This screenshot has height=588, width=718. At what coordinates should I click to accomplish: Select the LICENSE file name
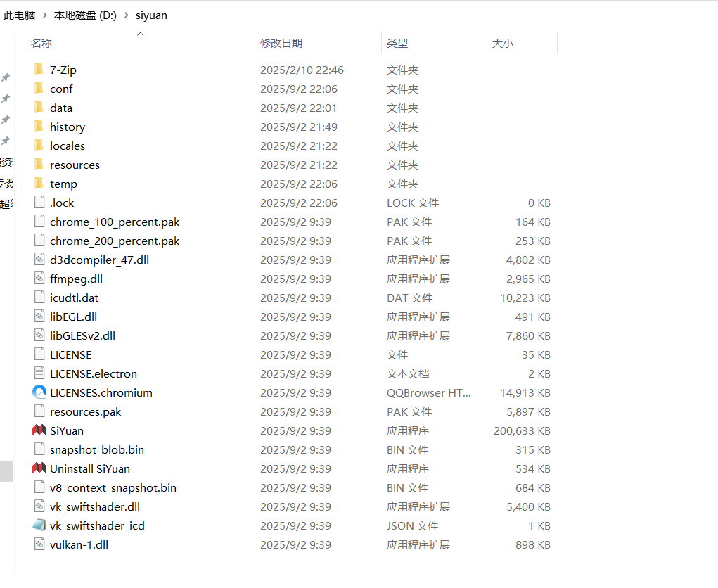70,355
